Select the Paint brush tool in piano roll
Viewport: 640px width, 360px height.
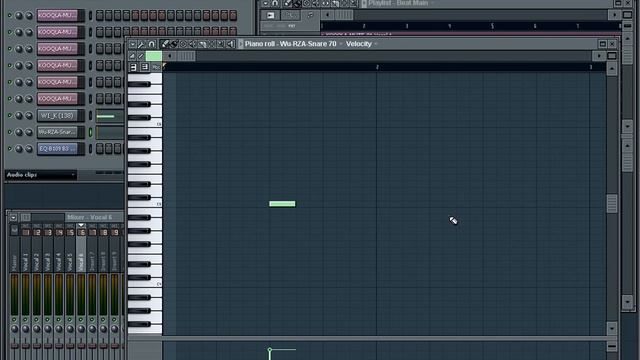(x=174, y=44)
